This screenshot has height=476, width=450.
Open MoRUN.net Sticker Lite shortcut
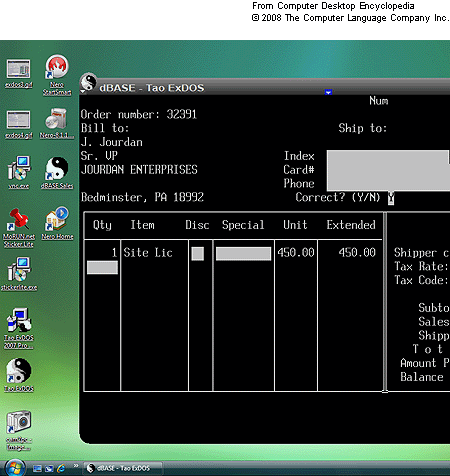pos(19,228)
